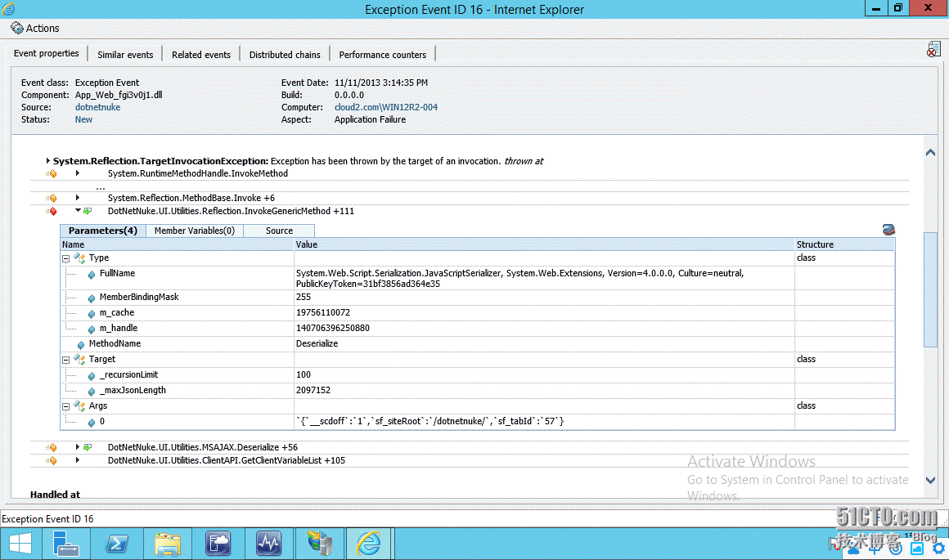Click the orange marker icon beside MethodBase.Invoke

[52, 198]
